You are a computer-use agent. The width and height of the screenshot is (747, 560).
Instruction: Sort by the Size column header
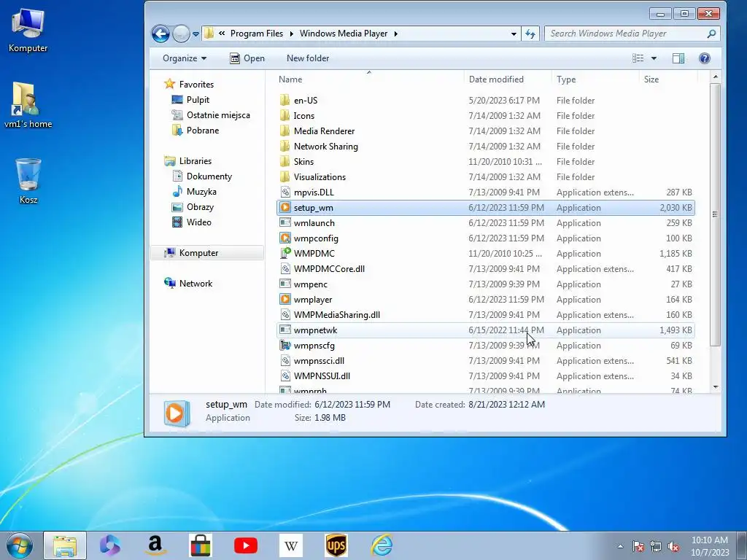667,79
